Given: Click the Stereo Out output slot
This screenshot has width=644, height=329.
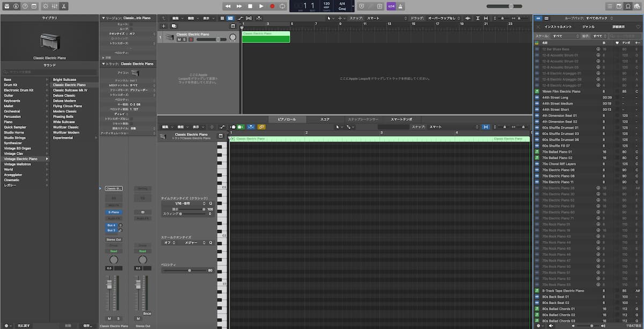Looking at the screenshot, I should (114, 239).
